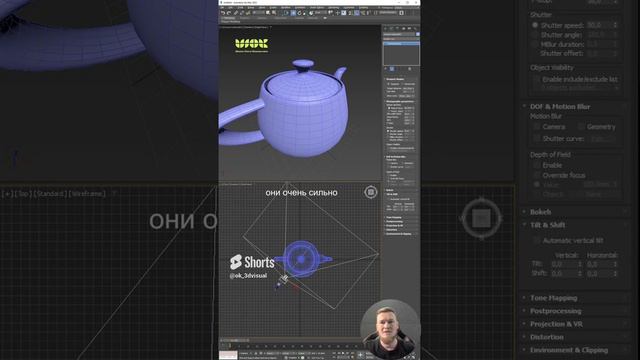
Task: Click the Pin Stack icon below modifier stack
Action: 385,69
